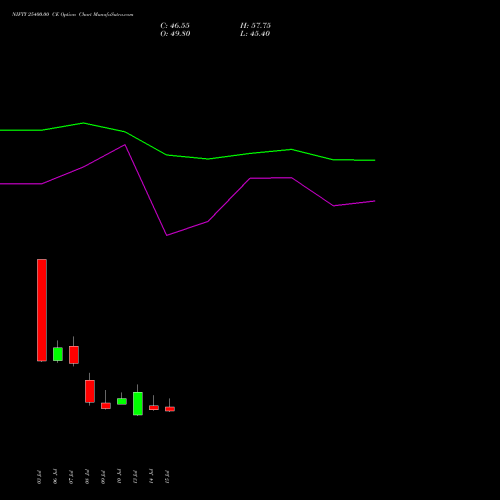Click the open price value O: 49.80
The width and height of the screenshot is (500, 500).
[175, 34]
